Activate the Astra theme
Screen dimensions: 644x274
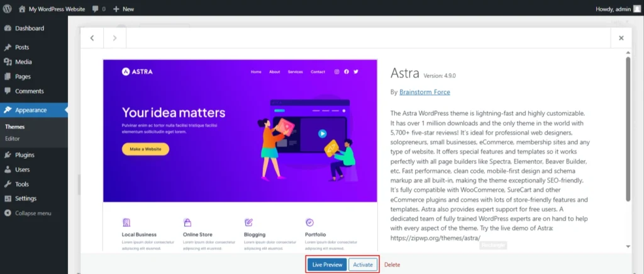coord(363,265)
